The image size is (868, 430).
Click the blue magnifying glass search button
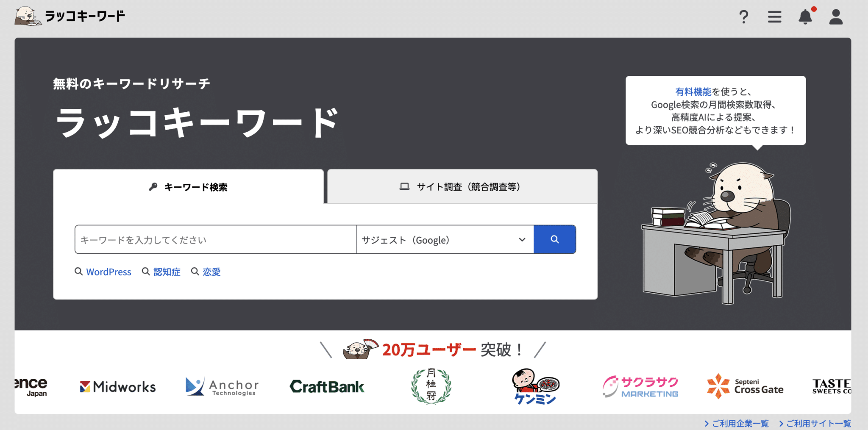pyautogui.click(x=554, y=239)
